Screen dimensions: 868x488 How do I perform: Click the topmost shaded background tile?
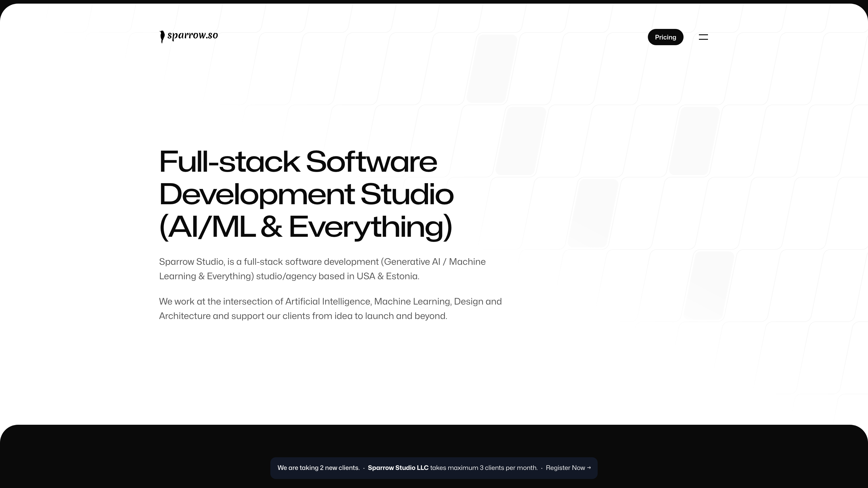pos(491,69)
